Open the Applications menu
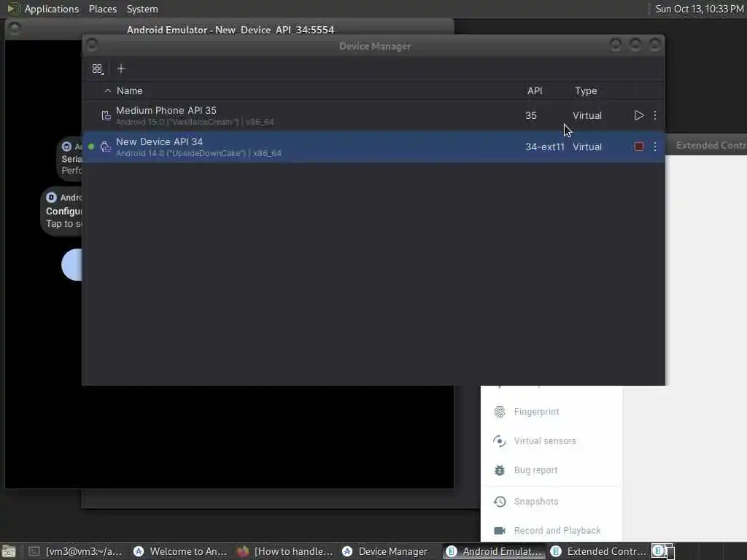 coord(52,9)
